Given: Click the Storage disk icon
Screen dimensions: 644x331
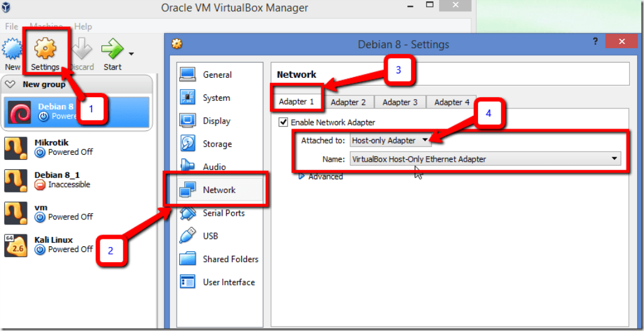Looking at the screenshot, I should pos(188,144).
